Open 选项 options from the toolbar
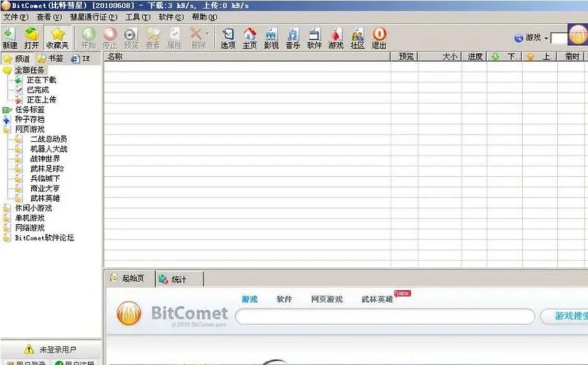 click(228, 38)
